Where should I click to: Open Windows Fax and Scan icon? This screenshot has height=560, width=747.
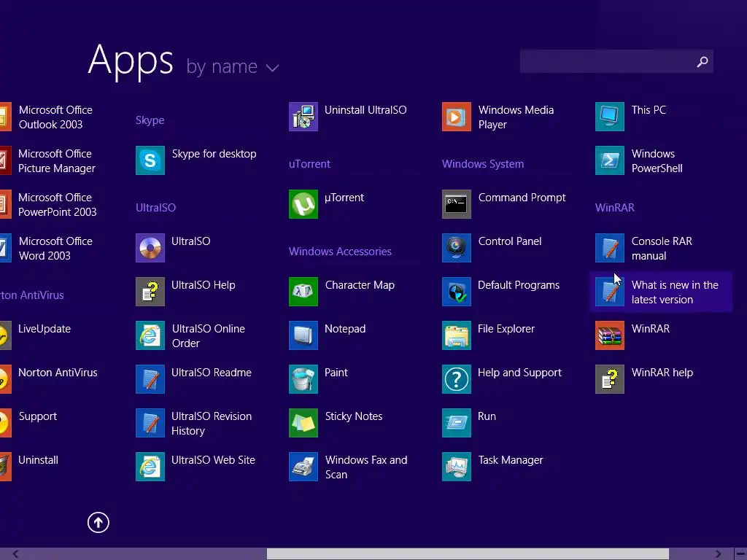tap(303, 467)
